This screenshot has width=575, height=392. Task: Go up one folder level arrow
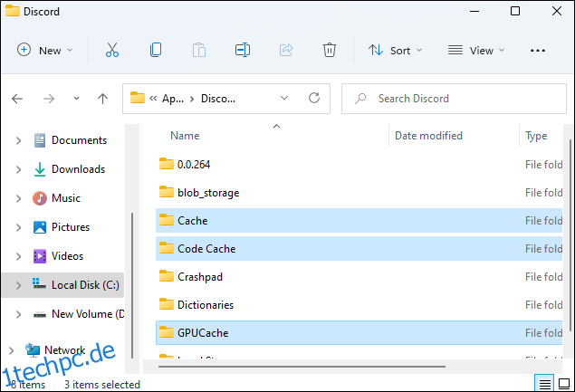pos(102,99)
